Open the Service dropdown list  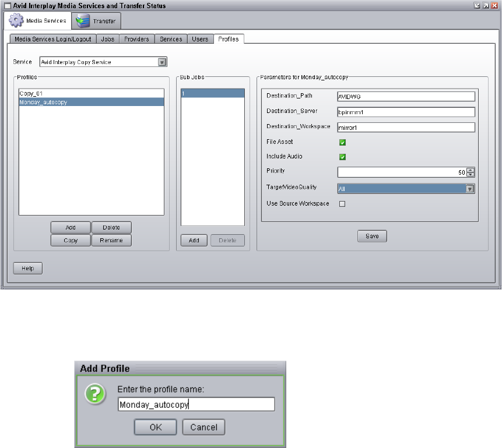click(x=162, y=62)
